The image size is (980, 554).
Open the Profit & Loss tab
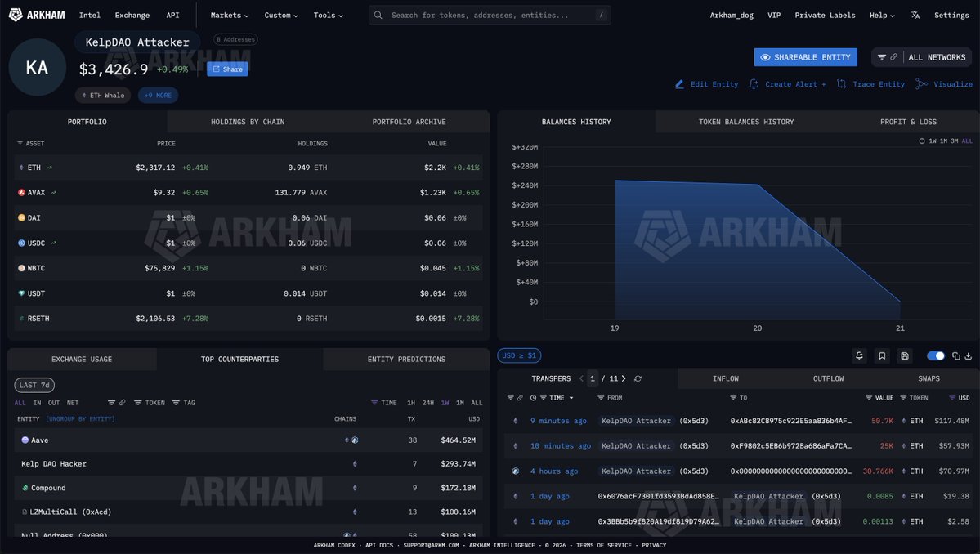click(x=908, y=122)
